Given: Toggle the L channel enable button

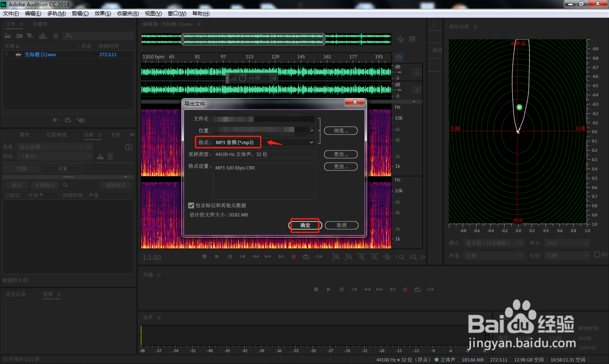Looking at the screenshot, I should (417, 73).
